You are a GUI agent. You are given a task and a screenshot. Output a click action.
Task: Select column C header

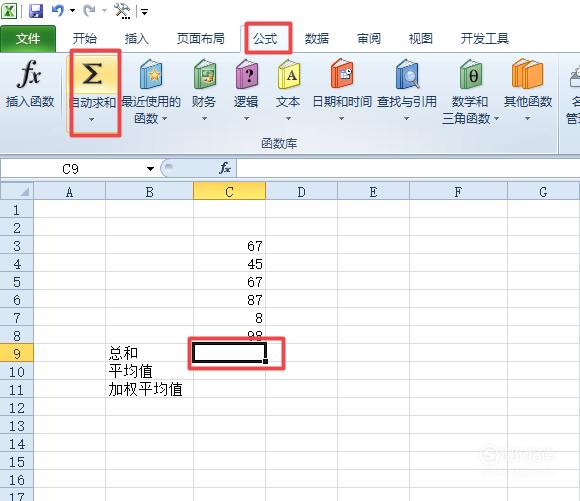click(229, 192)
